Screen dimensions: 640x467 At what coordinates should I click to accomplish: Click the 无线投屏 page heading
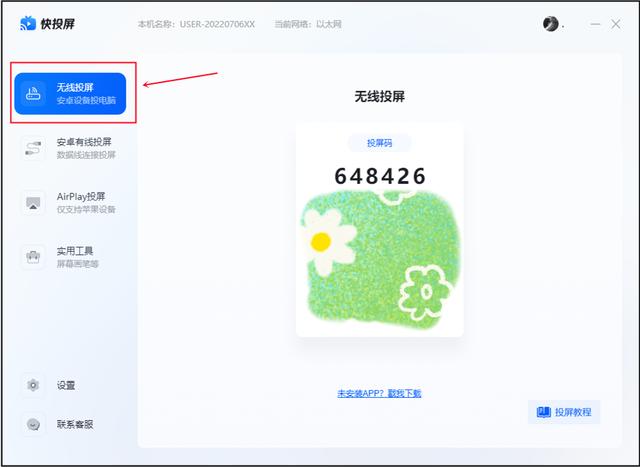tap(379, 97)
